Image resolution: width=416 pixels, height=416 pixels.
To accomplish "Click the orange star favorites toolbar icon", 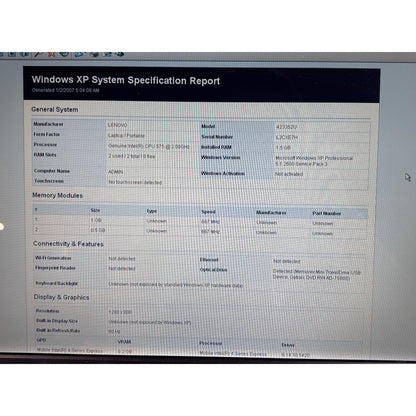I will pos(52,54).
